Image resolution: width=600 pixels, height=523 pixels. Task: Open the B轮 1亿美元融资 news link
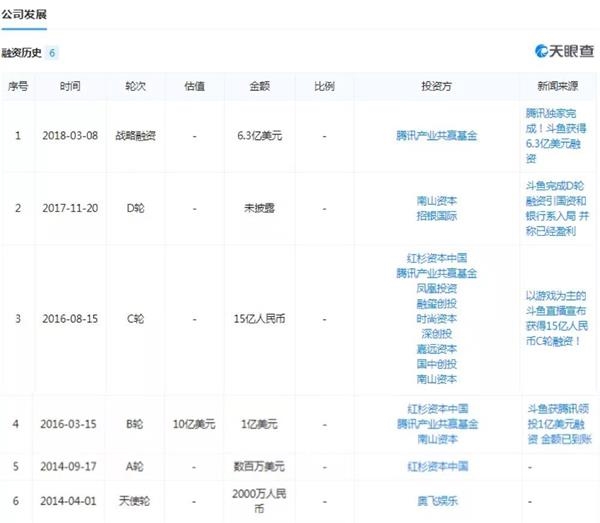coord(558,424)
